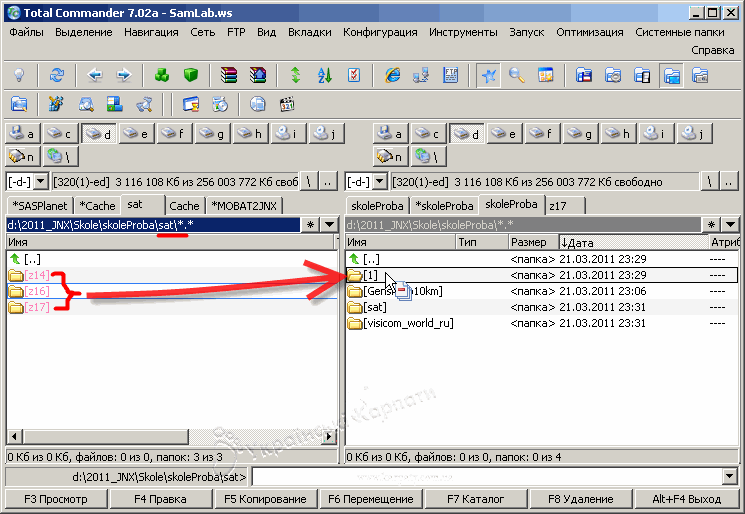Select drive a in right panel
Screen dimensions: 745x514
[391, 133]
